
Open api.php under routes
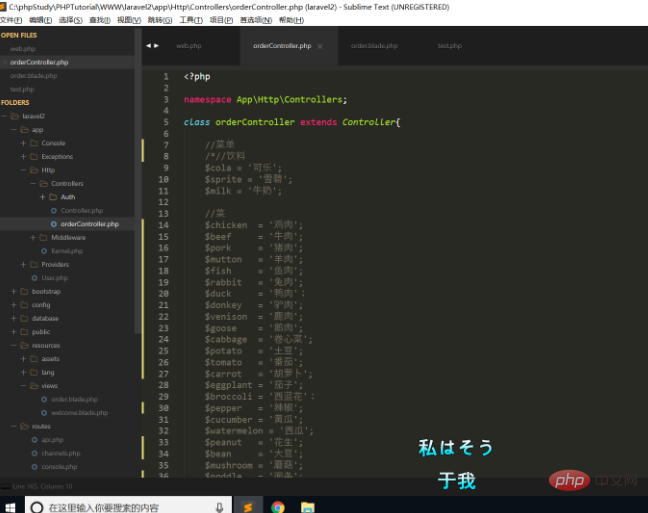[52, 440]
